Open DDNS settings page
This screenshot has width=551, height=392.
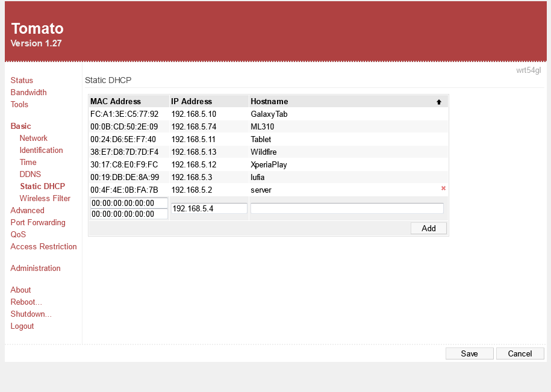click(30, 174)
